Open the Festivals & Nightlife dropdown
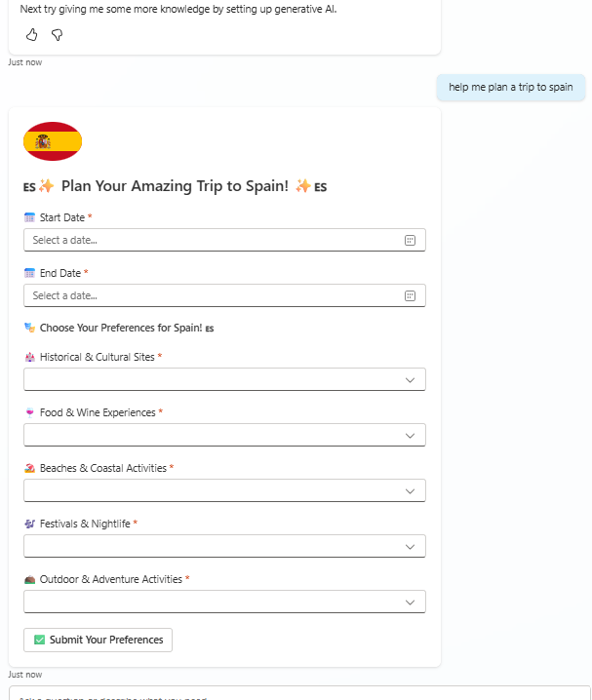 coord(224,546)
